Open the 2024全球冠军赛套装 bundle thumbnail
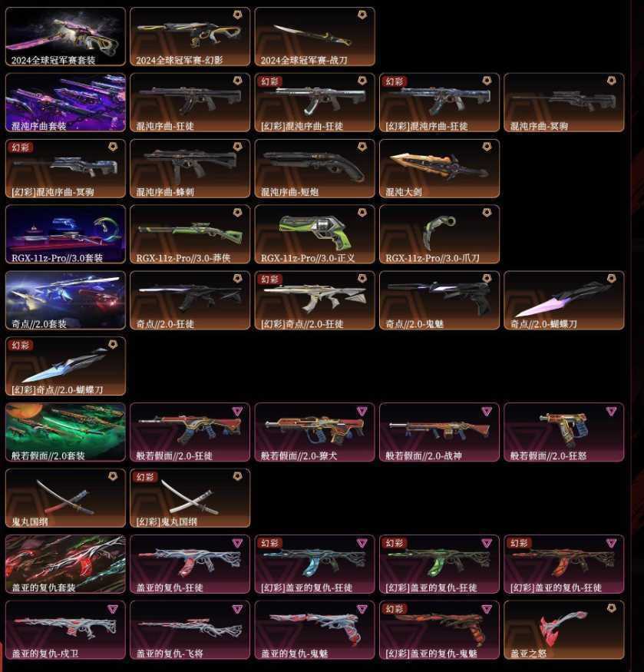This screenshot has height=672, width=644. pos(65,36)
